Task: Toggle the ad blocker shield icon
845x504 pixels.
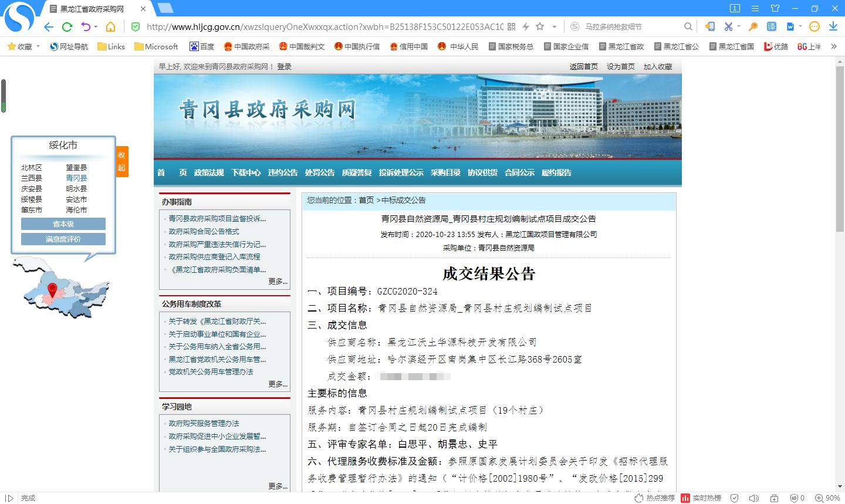Action: pyautogui.click(x=795, y=498)
